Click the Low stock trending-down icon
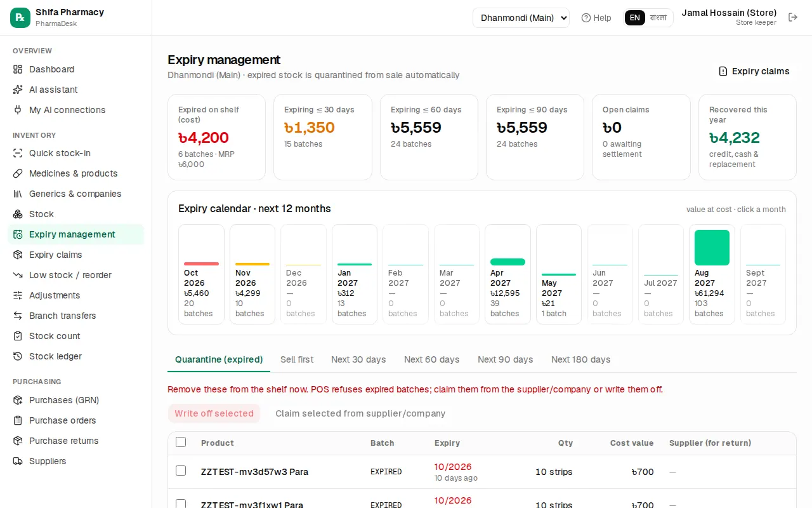812x508 pixels. 18,275
